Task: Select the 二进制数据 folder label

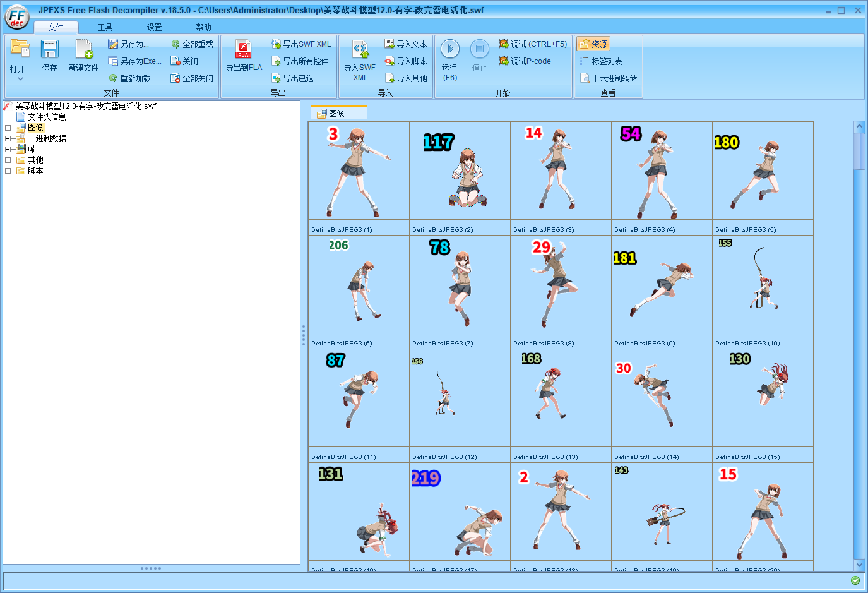Action: click(x=47, y=138)
